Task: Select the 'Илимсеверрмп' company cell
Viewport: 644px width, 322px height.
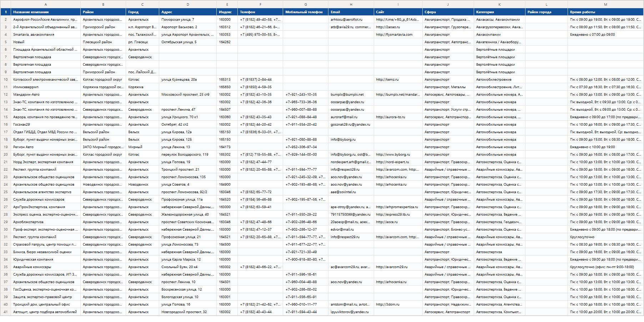Action: 46,87
